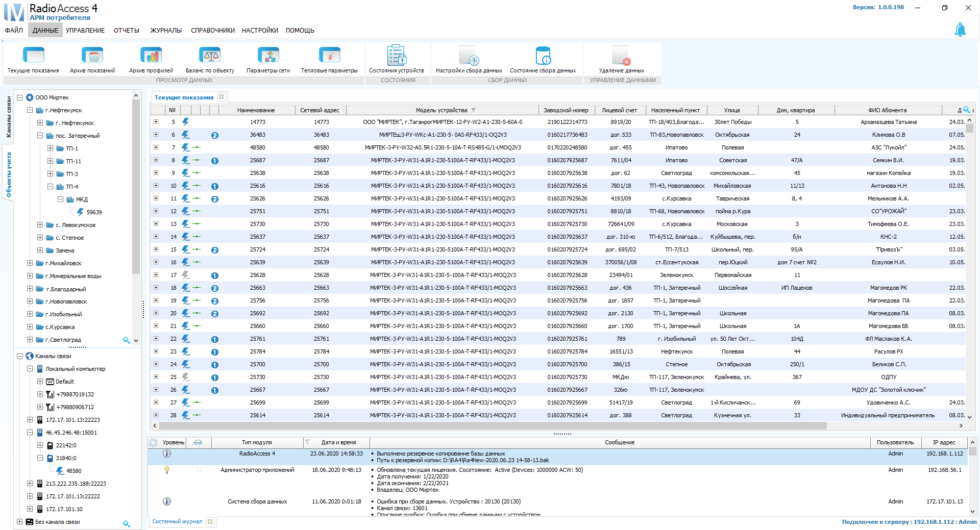Sort by Модель устройства column header
This screenshot has height=530, width=980.
point(442,110)
